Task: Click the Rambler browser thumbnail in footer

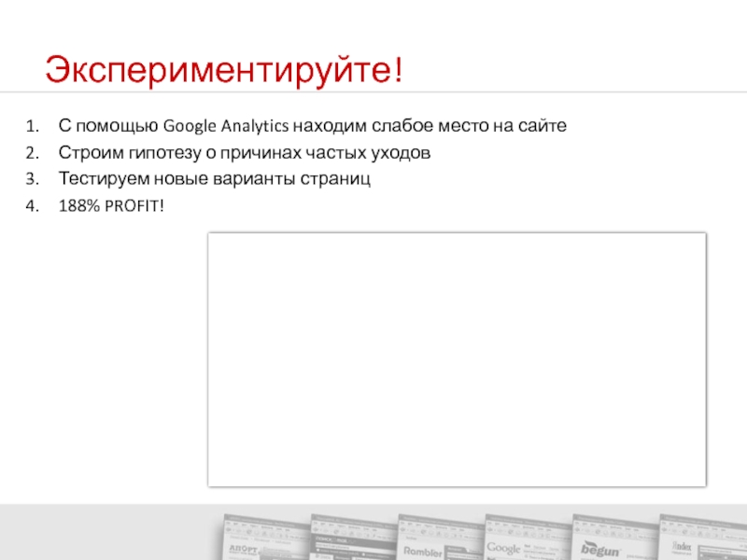Action: click(x=440, y=537)
